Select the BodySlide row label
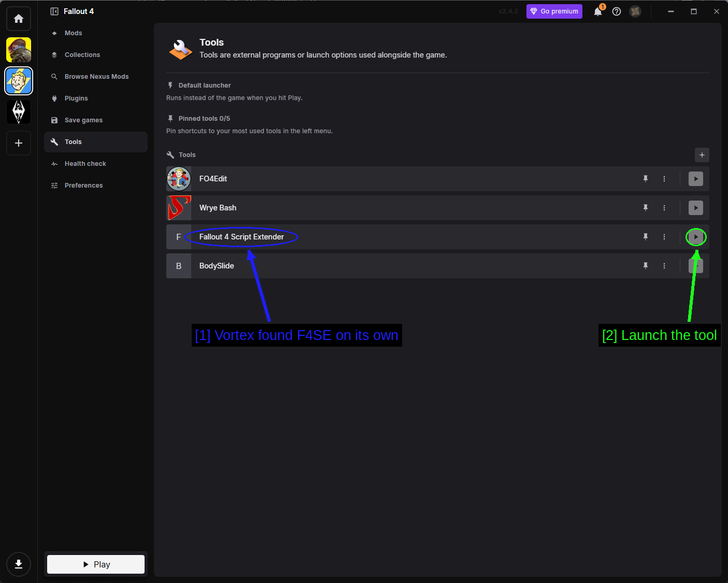The width and height of the screenshot is (728, 583). coord(217,266)
